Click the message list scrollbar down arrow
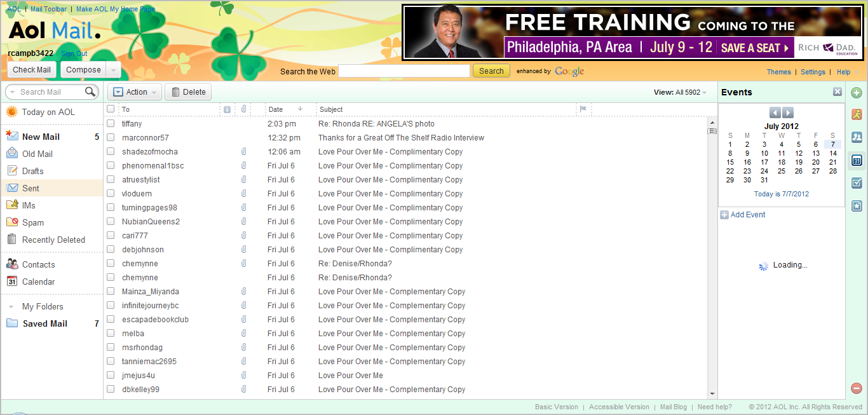 coord(712,394)
